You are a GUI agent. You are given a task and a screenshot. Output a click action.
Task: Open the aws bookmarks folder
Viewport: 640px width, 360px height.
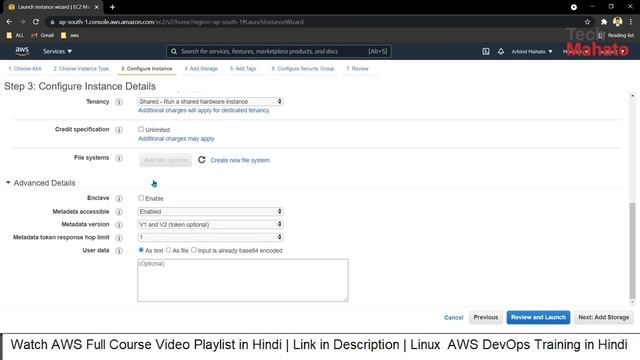(x=70, y=36)
